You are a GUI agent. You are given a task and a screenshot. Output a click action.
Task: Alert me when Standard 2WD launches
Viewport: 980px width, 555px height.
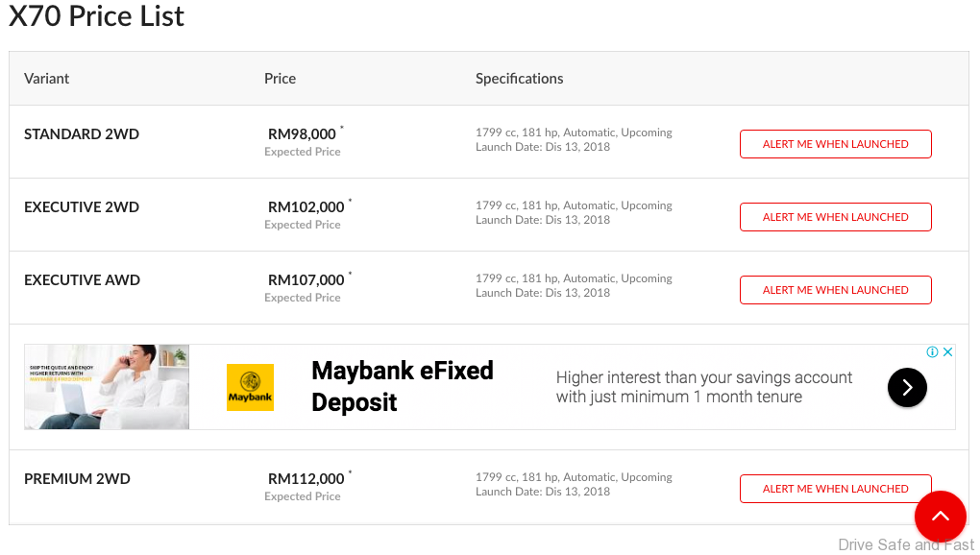(835, 144)
